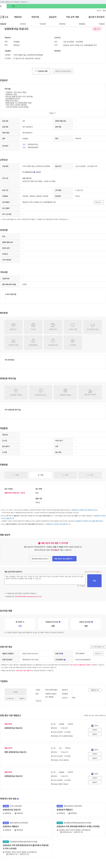
Task: Open the 취업지원 menu
Action: (x=35, y=17)
